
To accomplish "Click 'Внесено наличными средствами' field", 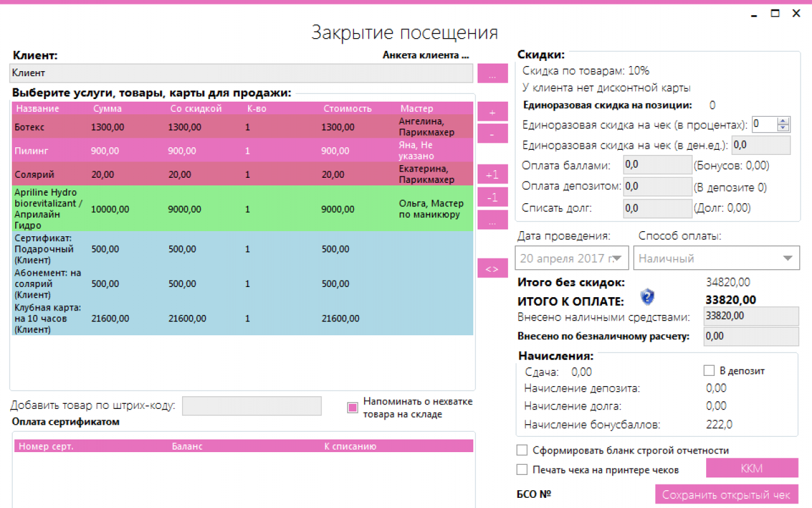I will (751, 316).
